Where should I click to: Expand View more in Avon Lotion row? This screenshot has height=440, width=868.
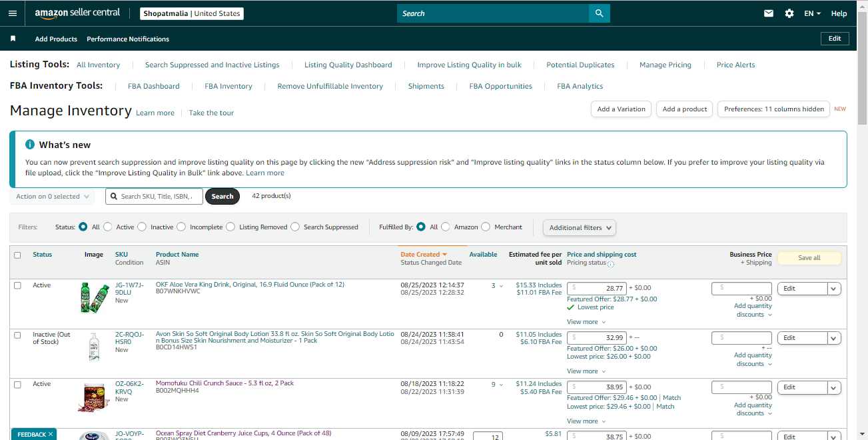click(586, 371)
